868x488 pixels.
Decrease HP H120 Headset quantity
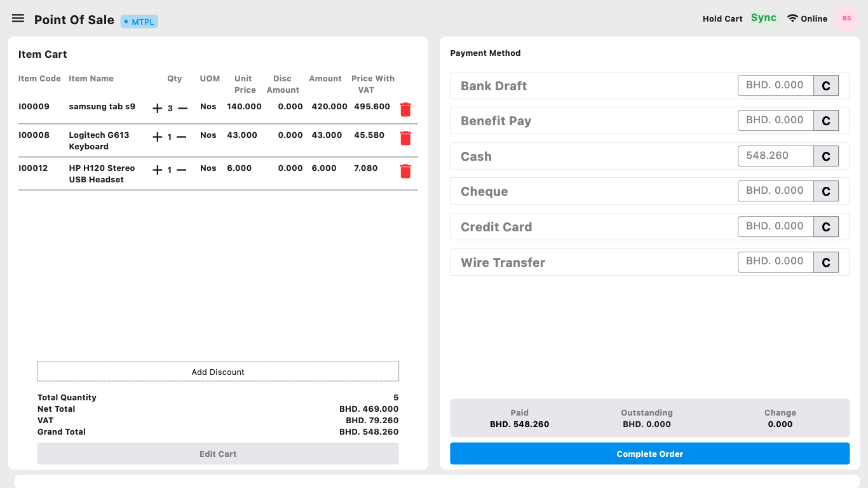[182, 170]
